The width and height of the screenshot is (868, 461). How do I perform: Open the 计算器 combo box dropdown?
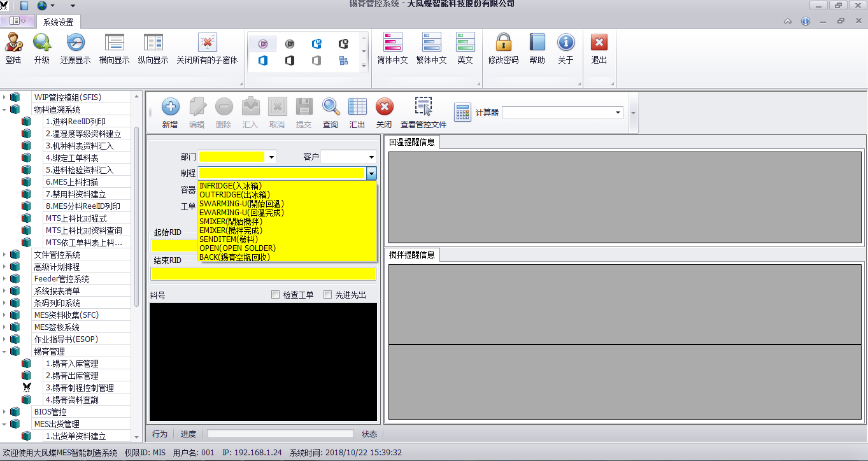pos(618,113)
